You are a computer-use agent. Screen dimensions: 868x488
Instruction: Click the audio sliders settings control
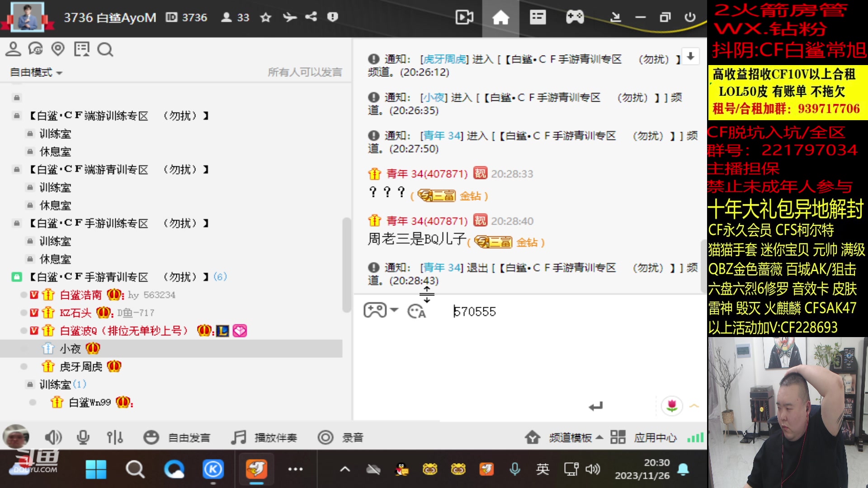coord(114,437)
